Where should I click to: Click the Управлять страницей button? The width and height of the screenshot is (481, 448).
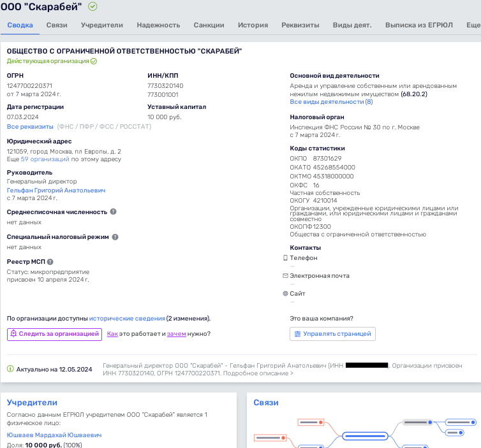[x=332, y=334]
